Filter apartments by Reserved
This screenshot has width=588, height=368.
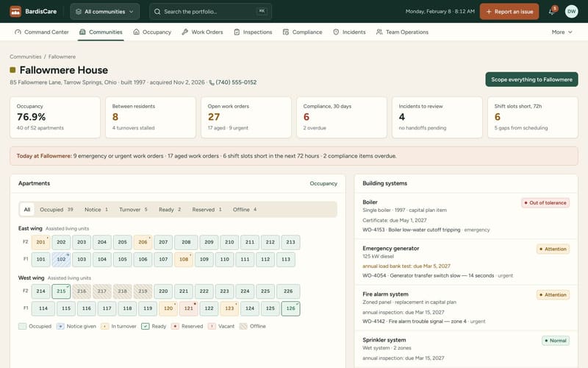click(207, 210)
